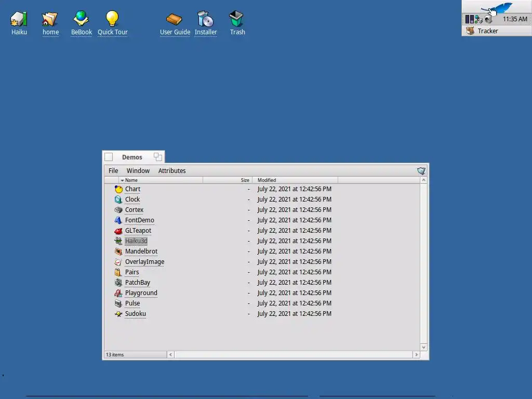Viewport: 532px width, 399px height.
Task: Select the Installer desktop icon
Action: 205,19
